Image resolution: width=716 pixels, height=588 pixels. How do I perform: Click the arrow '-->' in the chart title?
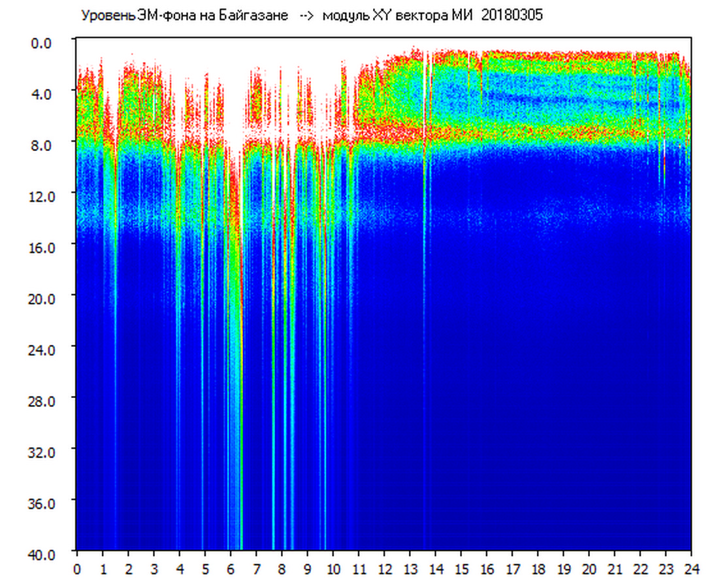pyautogui.click(x=306, y=16)
